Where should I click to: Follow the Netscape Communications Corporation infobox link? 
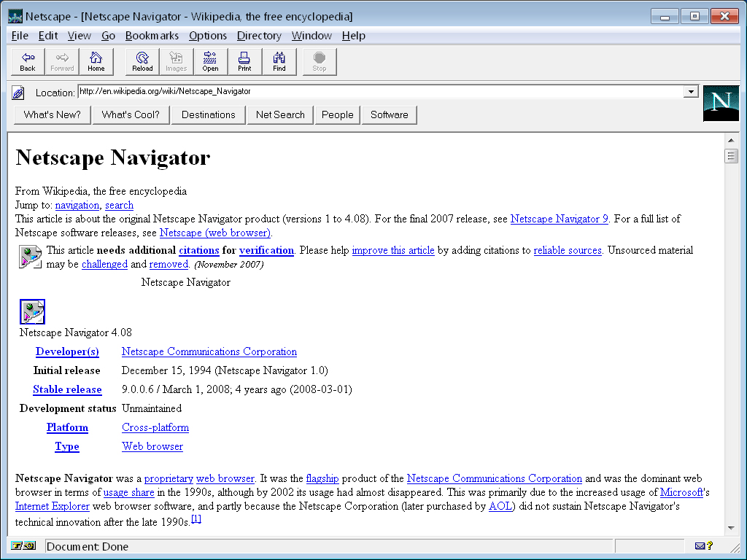(x=209, y=351)
